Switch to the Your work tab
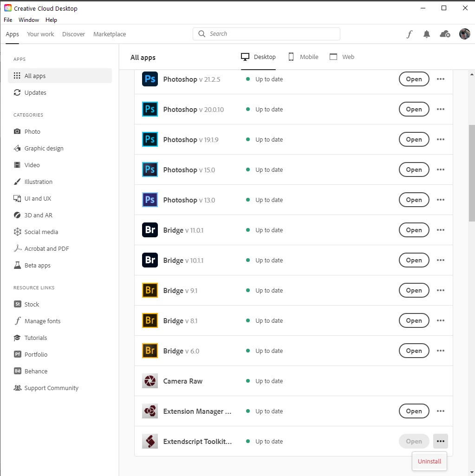Viewport: 475px width, 476px height. pyautogui.click(x=40, y=34)
